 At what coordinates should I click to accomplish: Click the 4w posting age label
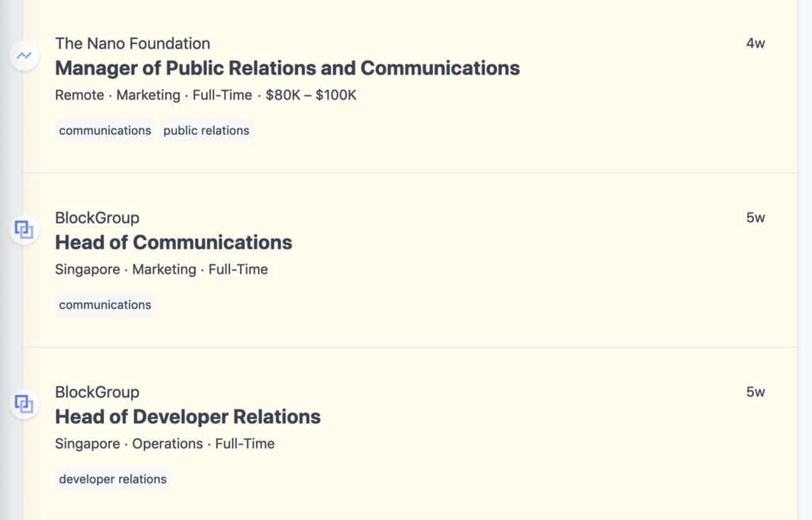[x=755, y=44]
